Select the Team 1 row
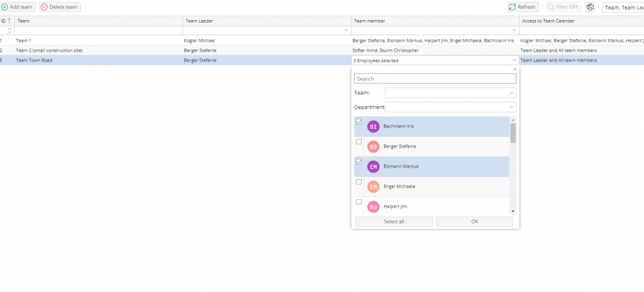The image size is (644, 292). tap(94, 40)
